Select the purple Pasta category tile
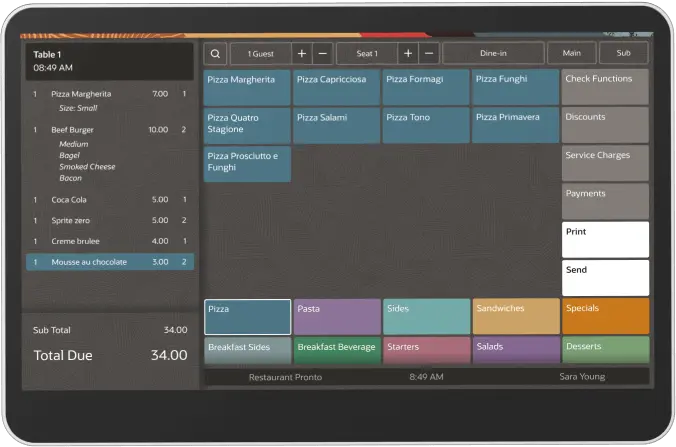 point(336,316)
